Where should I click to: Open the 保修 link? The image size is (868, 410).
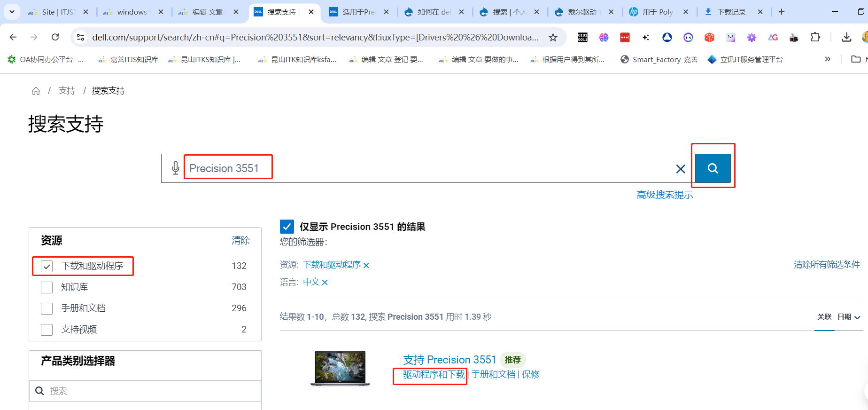pyautogui.click(x=530, y=374)
